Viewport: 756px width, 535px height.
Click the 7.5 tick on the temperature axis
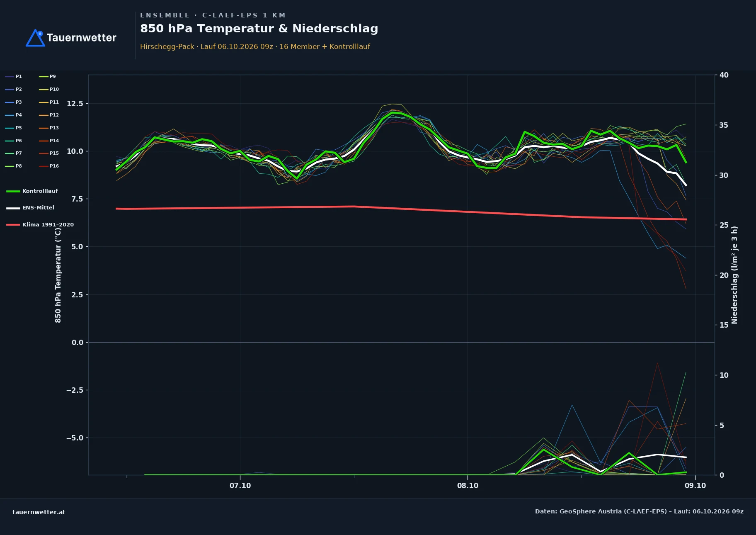(x=78, y=199)
